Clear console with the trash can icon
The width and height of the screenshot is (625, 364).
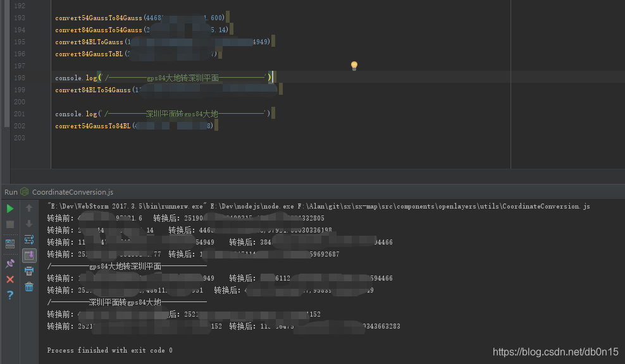(29, 287)
